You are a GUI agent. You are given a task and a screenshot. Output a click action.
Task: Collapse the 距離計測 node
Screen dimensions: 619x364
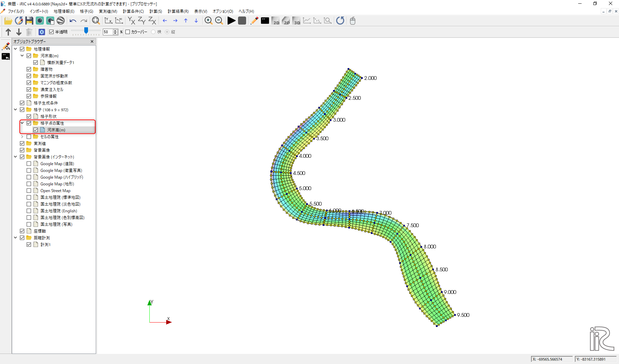point(16,238)
